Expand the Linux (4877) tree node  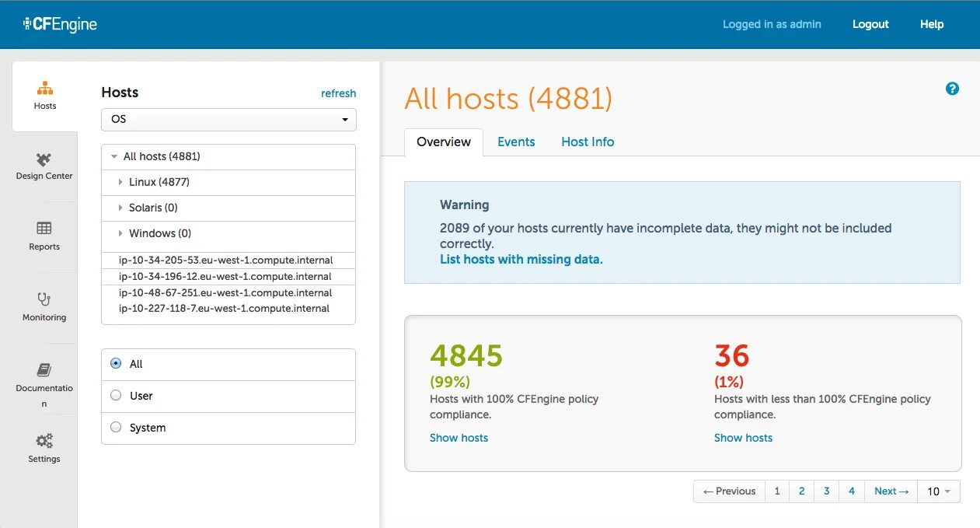point(120,182)
